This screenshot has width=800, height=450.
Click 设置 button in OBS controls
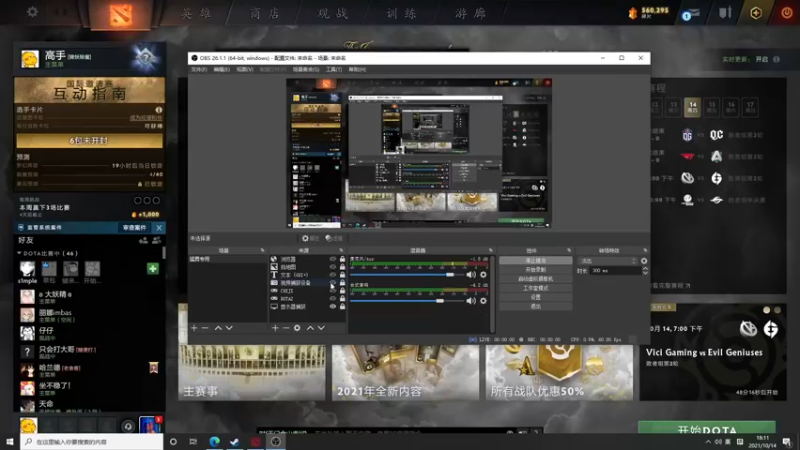[535, 297]
